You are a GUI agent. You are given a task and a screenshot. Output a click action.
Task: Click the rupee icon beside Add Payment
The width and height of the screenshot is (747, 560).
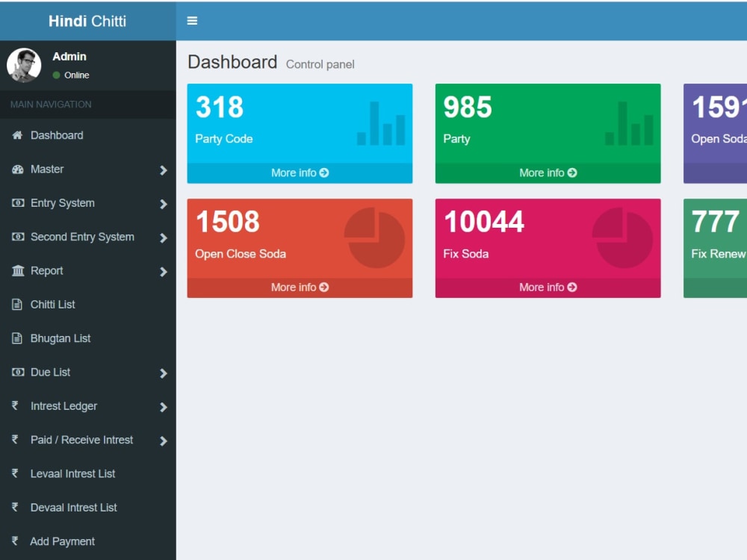coord(15,541)
